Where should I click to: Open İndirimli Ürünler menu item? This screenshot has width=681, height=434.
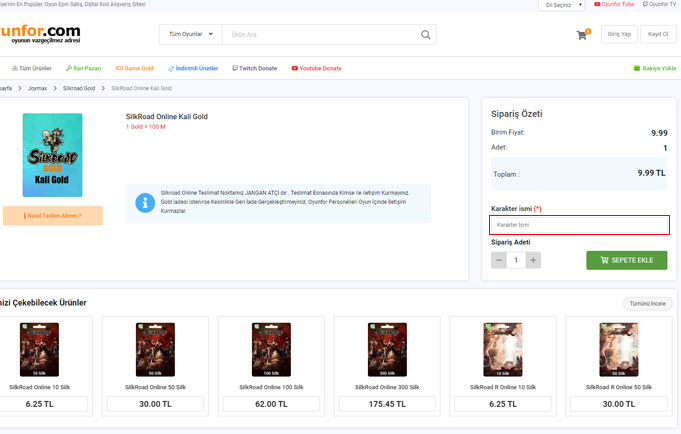click(x=193, y=68)
